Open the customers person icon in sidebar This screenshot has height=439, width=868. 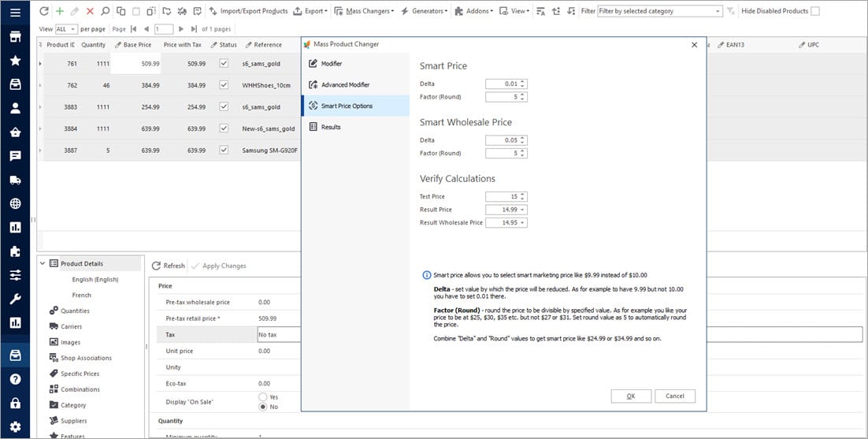(x=16, y=108)
